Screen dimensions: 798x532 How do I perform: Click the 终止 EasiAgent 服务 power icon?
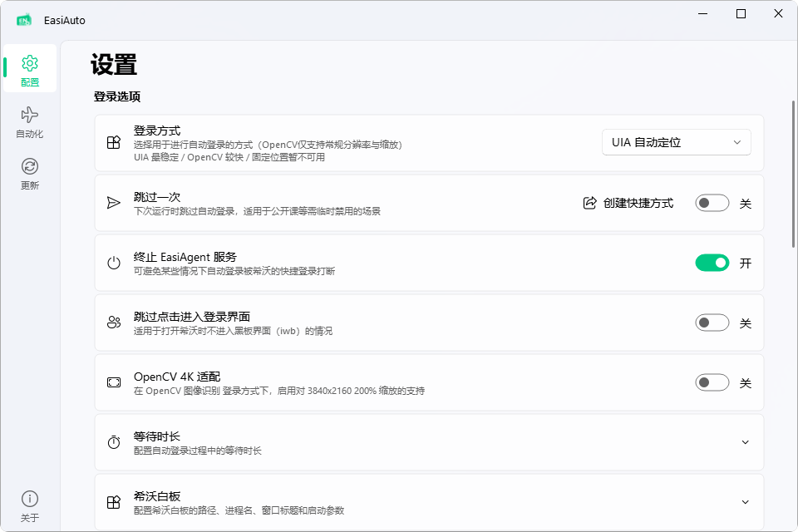[x=114, y=264]
